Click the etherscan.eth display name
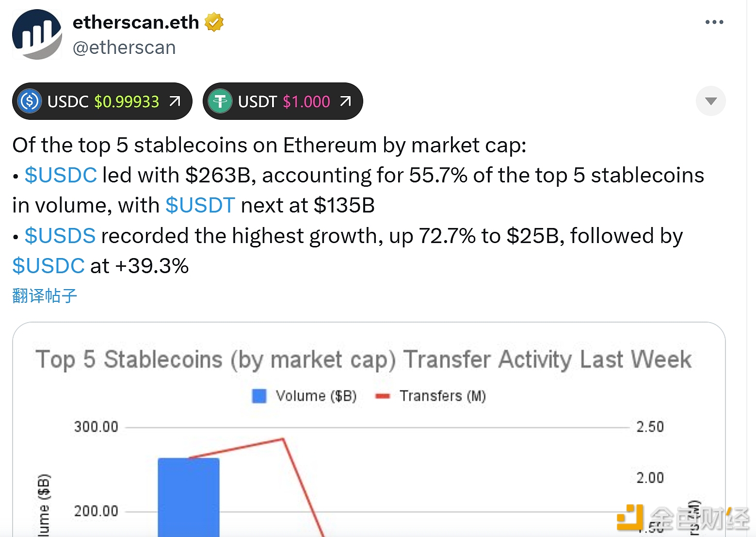This screenshot has width=756, height=537. point(136,22)
